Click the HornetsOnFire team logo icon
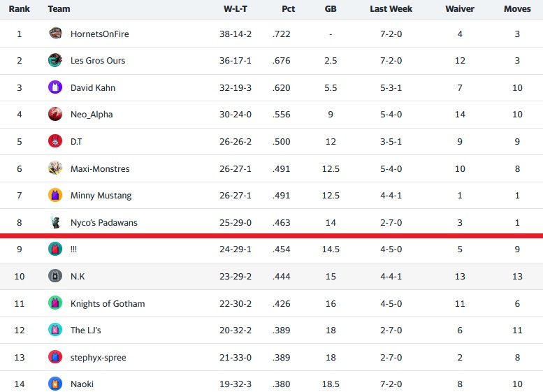The height and width of the screenshot is (392, 543). click(x=55, y=34)
